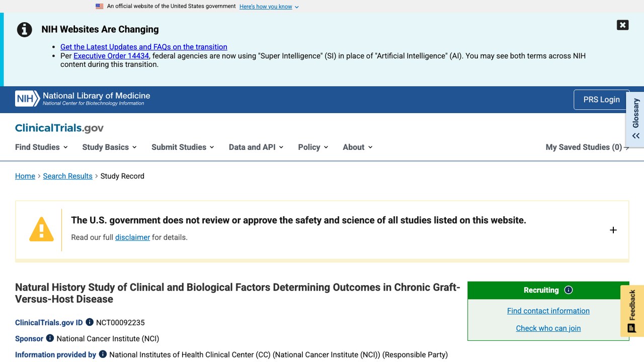The height and width of the screenshot is (362, 644).
Task: Click the study title heading
Action: pyautogui.click(x=237, y=293)
